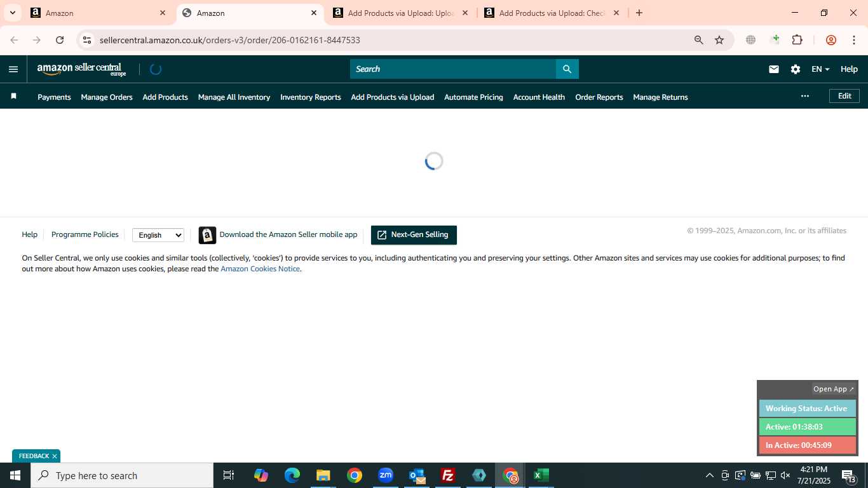Open the settings gear icon

pos(795,69)
